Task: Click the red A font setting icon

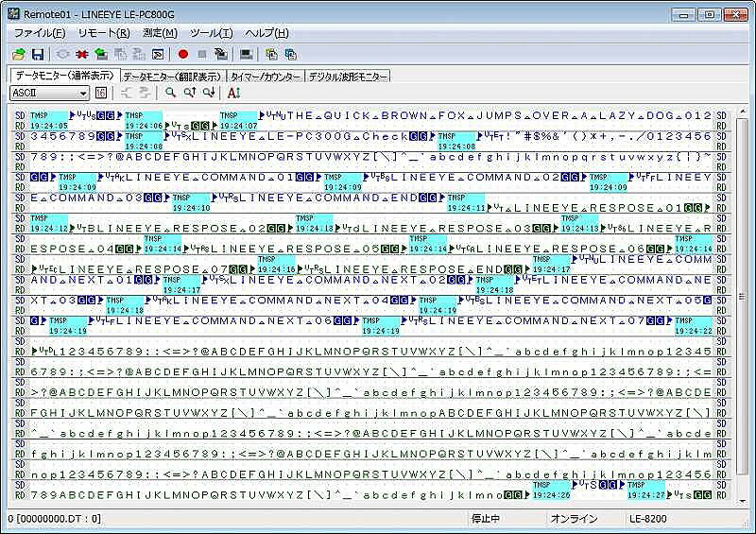Action: coord(233,93)
